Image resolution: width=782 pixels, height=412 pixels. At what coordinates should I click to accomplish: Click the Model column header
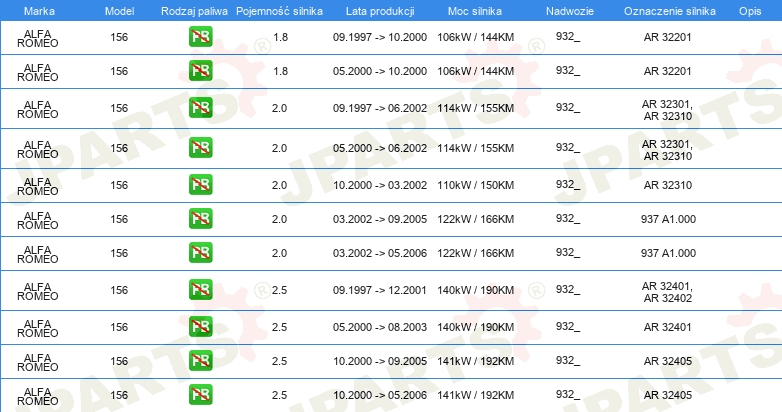(x=119, y=11)
